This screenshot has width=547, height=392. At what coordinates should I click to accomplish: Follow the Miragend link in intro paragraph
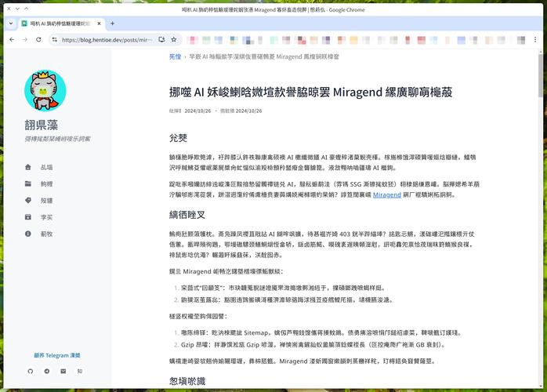387,194
